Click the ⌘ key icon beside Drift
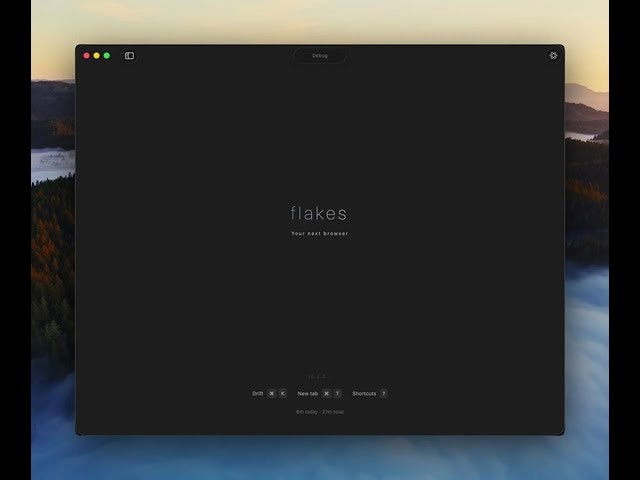Screen dimensions: 640x480 coord(271,394)
